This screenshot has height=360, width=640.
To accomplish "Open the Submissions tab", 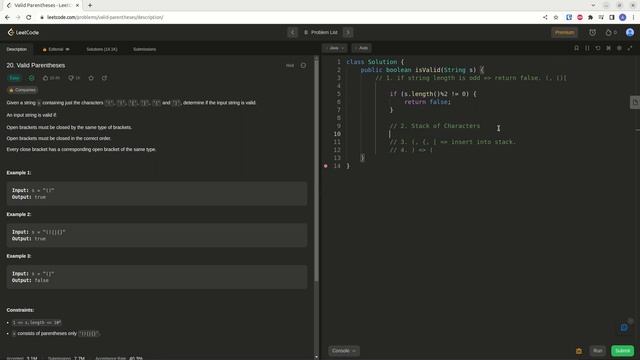I will click(x=144, y=49).
